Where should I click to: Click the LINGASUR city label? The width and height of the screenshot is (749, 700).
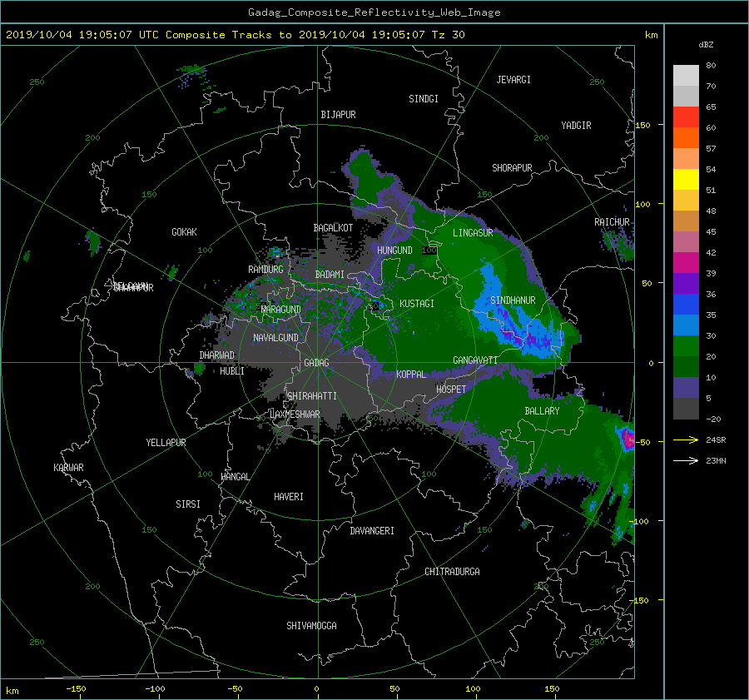point(473,233)
